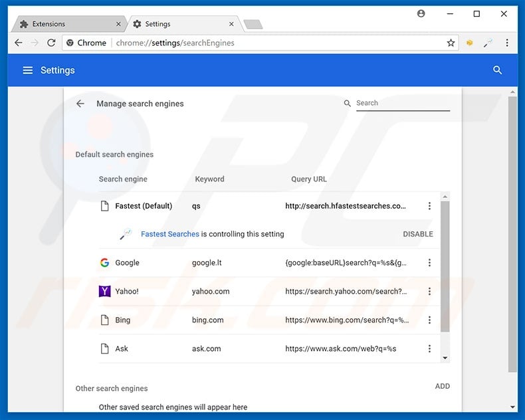Click the Google search engine name

coord(127,263)
